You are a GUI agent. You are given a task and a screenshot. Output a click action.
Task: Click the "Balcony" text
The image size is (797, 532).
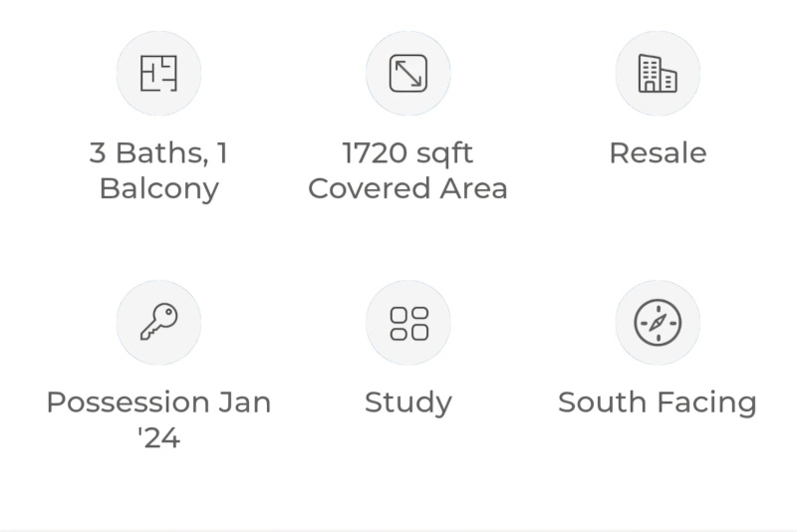[x=158, y=188]
